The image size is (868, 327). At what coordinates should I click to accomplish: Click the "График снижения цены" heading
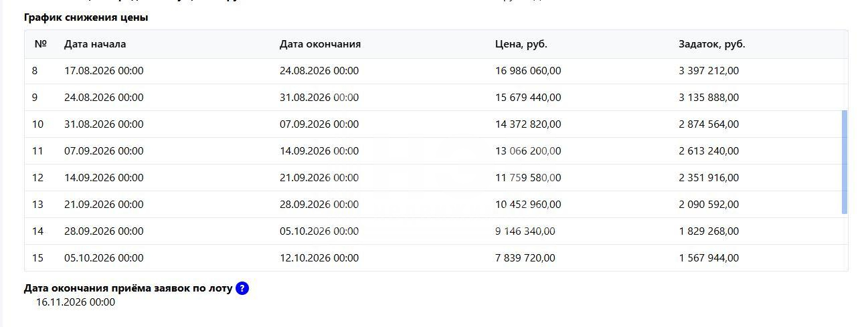tap(86, 18)
